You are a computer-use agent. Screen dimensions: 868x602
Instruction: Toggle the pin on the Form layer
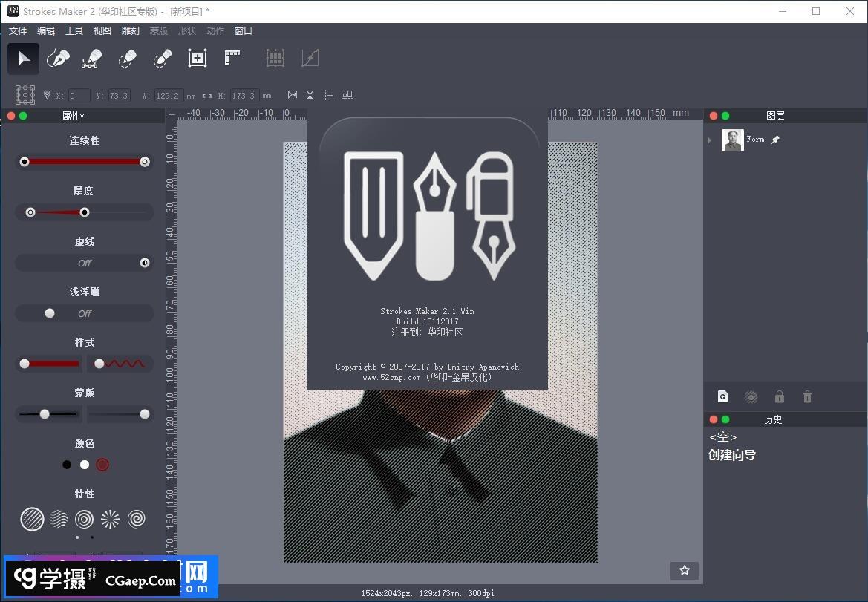(x=775, y=140)
